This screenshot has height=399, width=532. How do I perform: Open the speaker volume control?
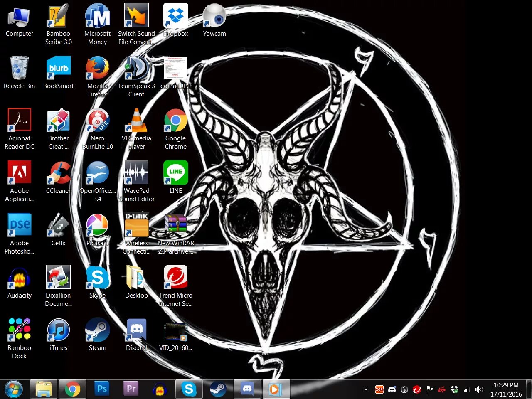coord(479,389)
